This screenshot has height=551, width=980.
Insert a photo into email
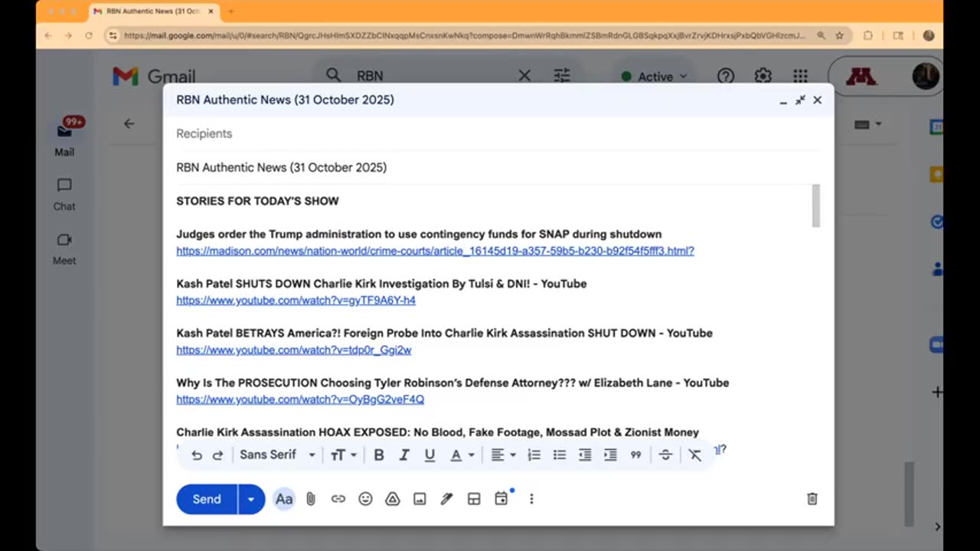coord(420,499)
